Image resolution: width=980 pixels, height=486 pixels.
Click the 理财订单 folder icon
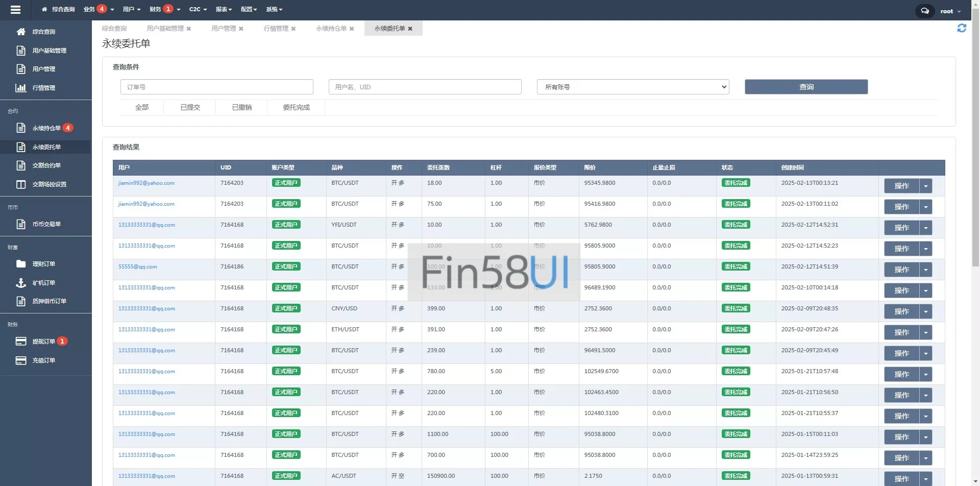coord(21,264)
